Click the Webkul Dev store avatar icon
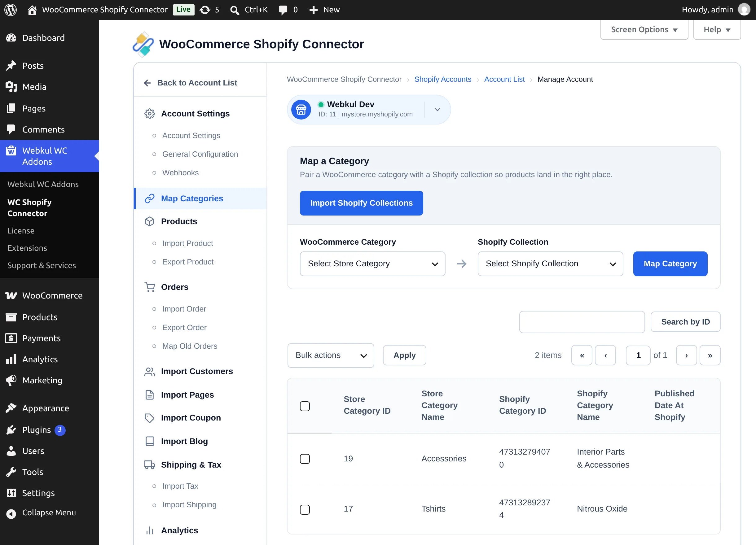Image resolution: width=756 pixels, height=545 pixels. pos(301,110)
